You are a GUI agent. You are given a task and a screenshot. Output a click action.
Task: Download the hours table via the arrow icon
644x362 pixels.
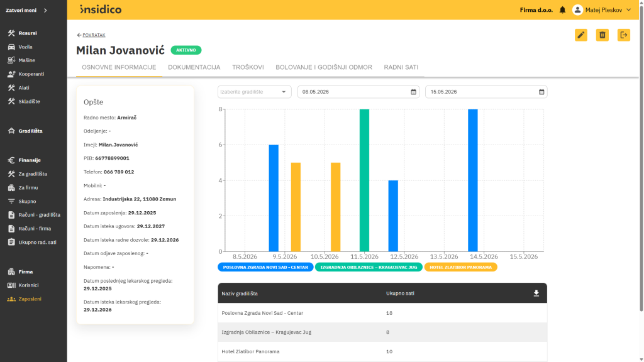536,293
